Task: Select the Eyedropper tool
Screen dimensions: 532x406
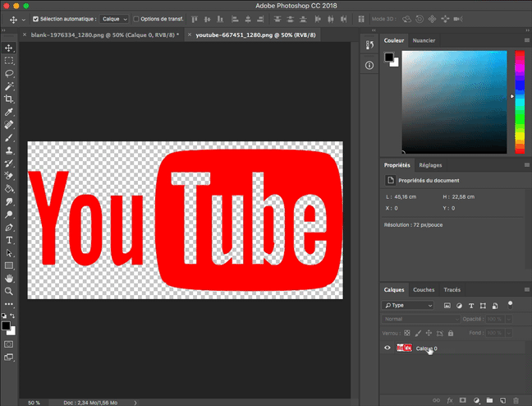Action: click(x=9, y=112)
